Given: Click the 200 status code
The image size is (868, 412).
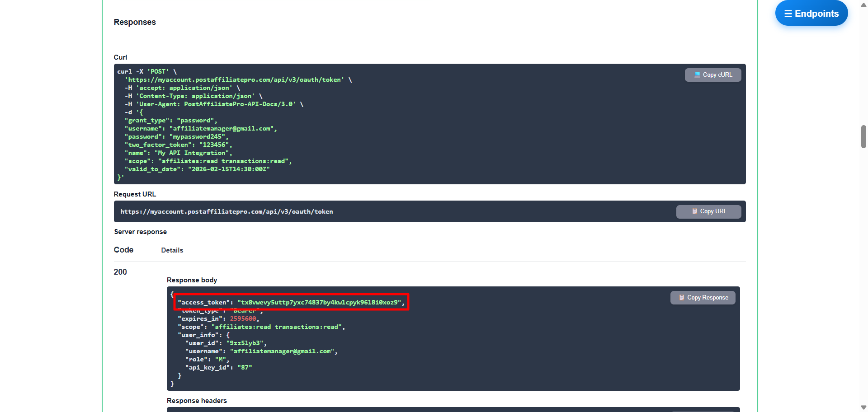Looking at the screenshot, I should (x=120, y=272).
